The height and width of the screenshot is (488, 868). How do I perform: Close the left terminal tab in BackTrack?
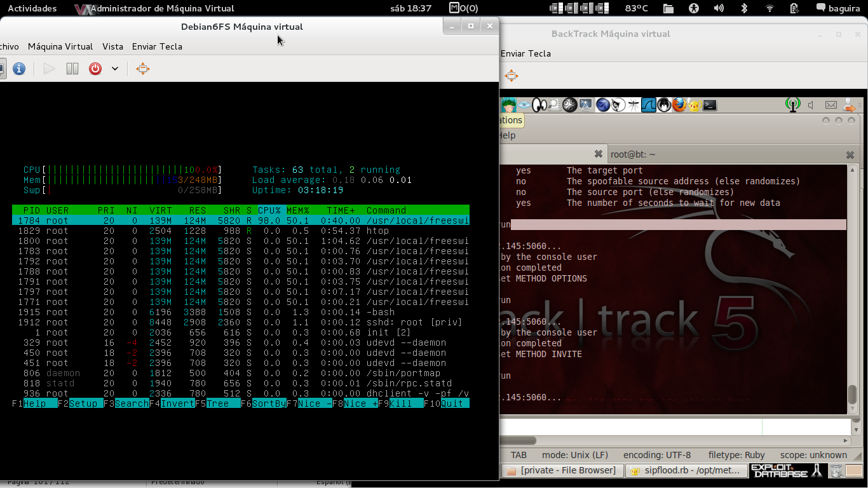598,154
